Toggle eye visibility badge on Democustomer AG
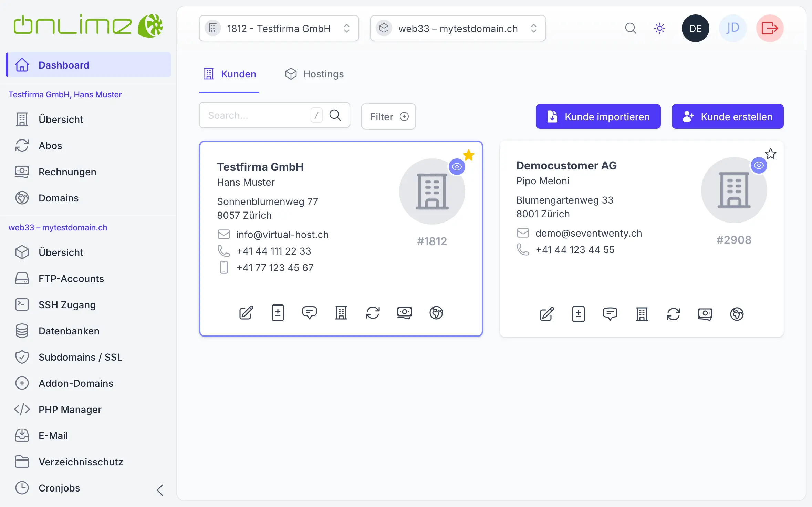Viewport: 812px width, 507px height. pyautogui.click(x=759, y=166)
